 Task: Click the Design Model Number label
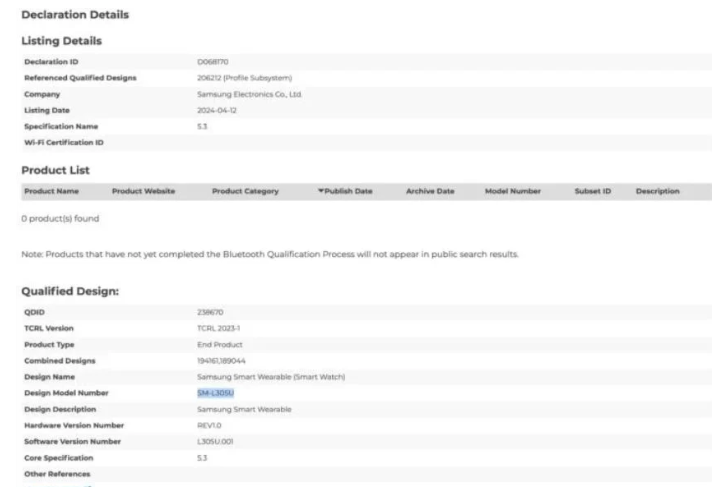pos(66,393)
